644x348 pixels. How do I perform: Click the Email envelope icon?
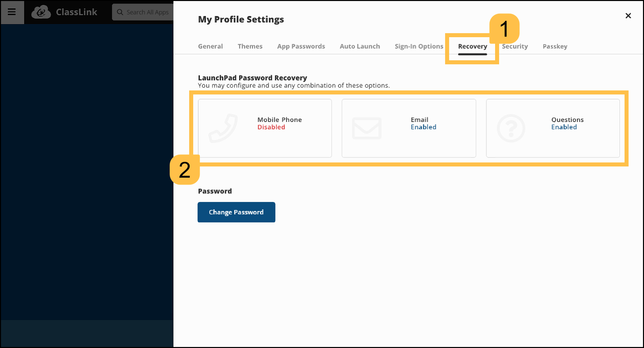coord(367,128)
